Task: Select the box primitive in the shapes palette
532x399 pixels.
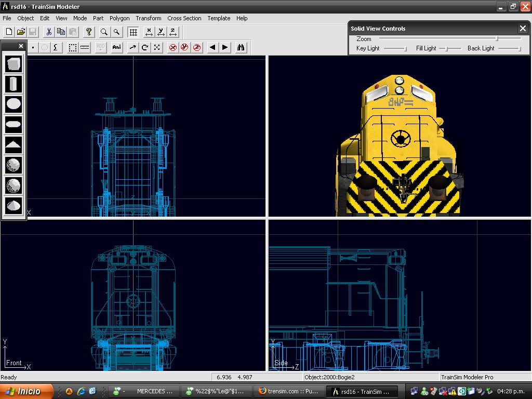Action: pyautogui.click(x=14, y=64)
